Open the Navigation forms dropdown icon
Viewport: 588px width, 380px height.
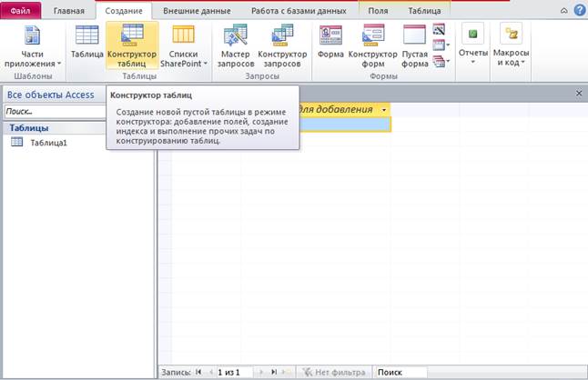tap(441, 45)
